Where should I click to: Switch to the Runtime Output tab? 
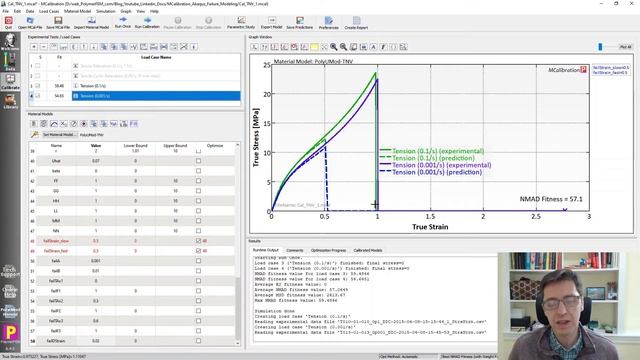pyautogui.click(x=265, y=250)
